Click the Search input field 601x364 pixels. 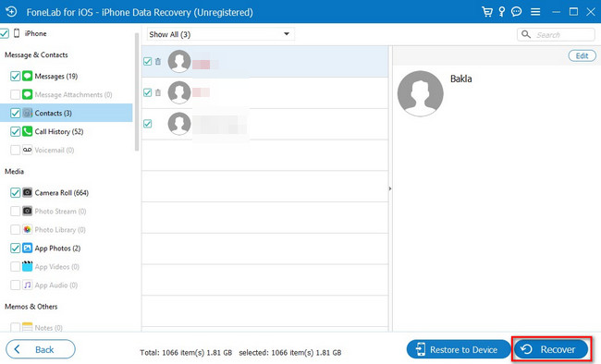click(x=556, y=34)
